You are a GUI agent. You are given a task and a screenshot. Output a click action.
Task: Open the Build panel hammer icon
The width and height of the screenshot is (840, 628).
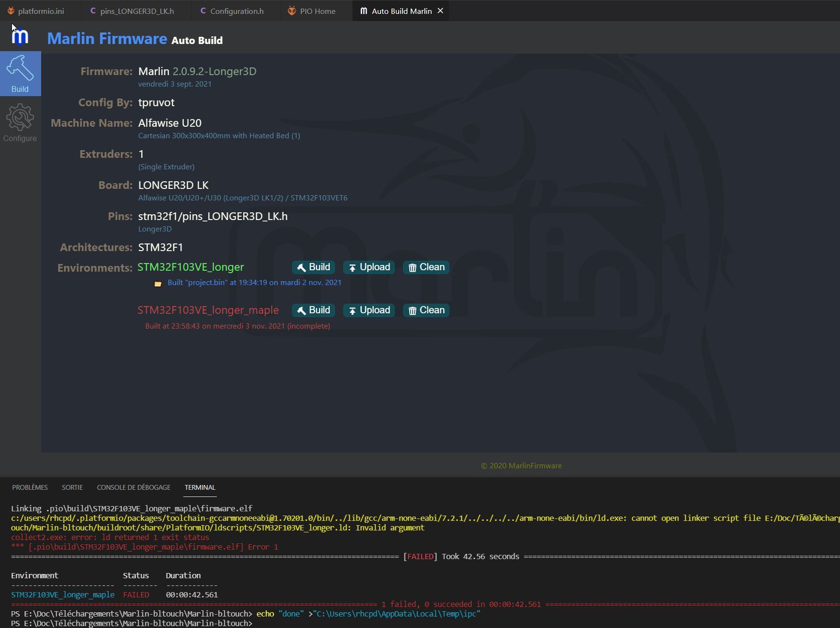[20, 74]
